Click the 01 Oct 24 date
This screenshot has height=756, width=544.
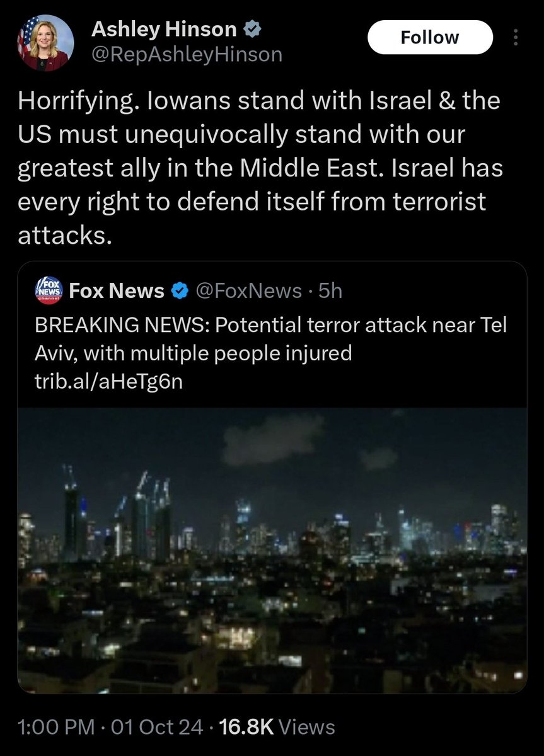point(156,728)
